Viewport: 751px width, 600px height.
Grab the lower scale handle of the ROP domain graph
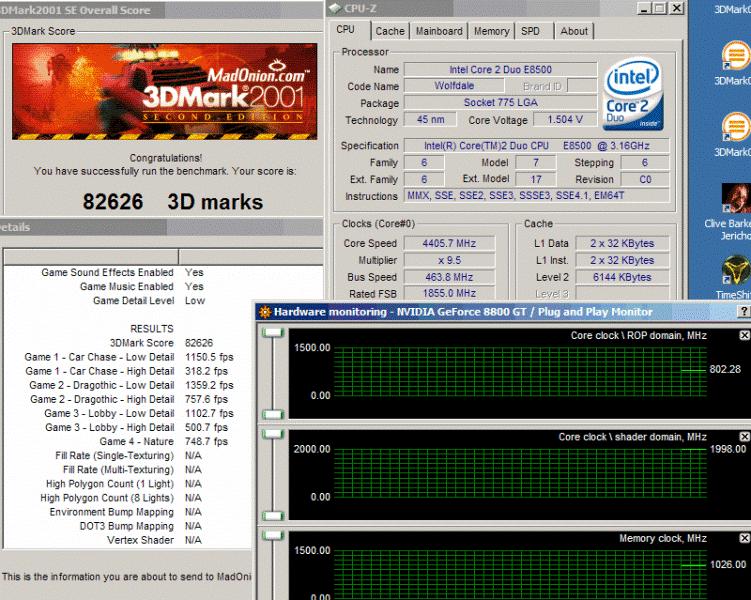(273, 414)
